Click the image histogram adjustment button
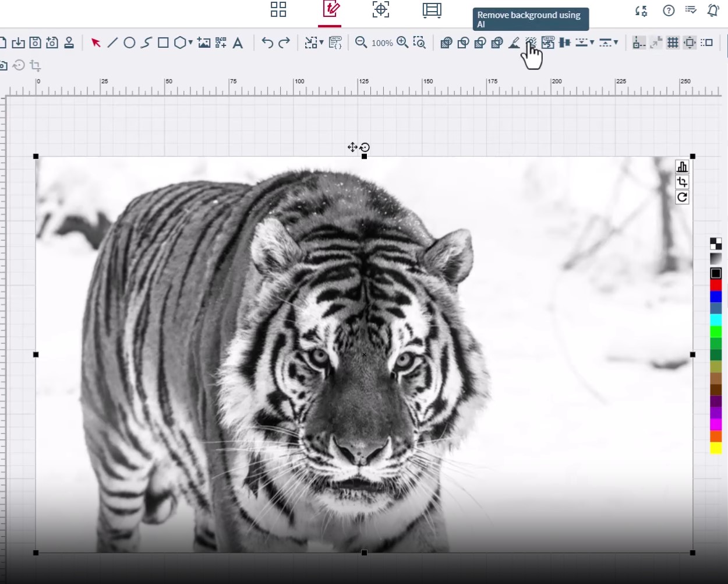Viewport: 728px width, 584px height. pos(682,167)
